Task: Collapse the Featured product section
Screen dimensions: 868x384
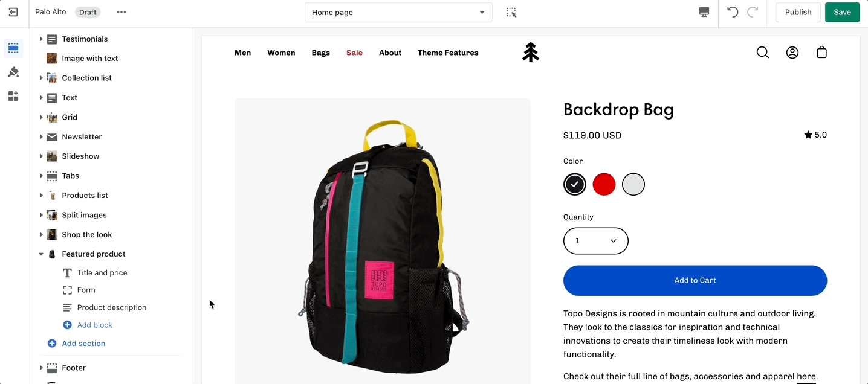Action: click(41, 254)
